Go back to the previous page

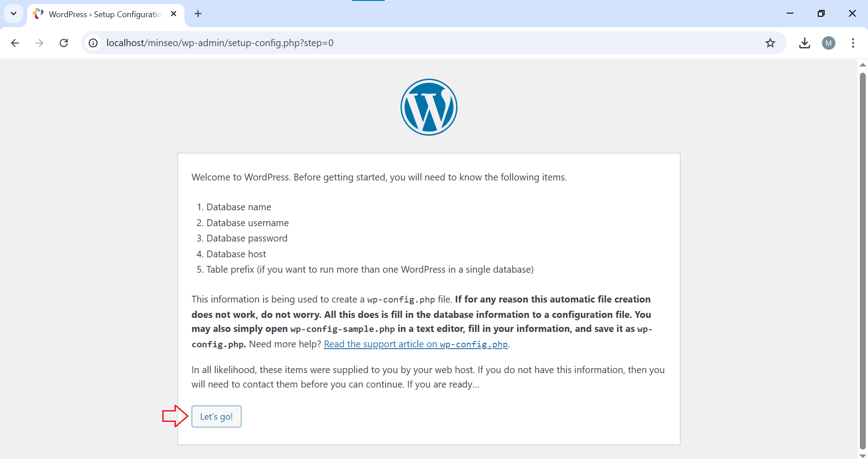pyautogui.click(x=15, y=43)
